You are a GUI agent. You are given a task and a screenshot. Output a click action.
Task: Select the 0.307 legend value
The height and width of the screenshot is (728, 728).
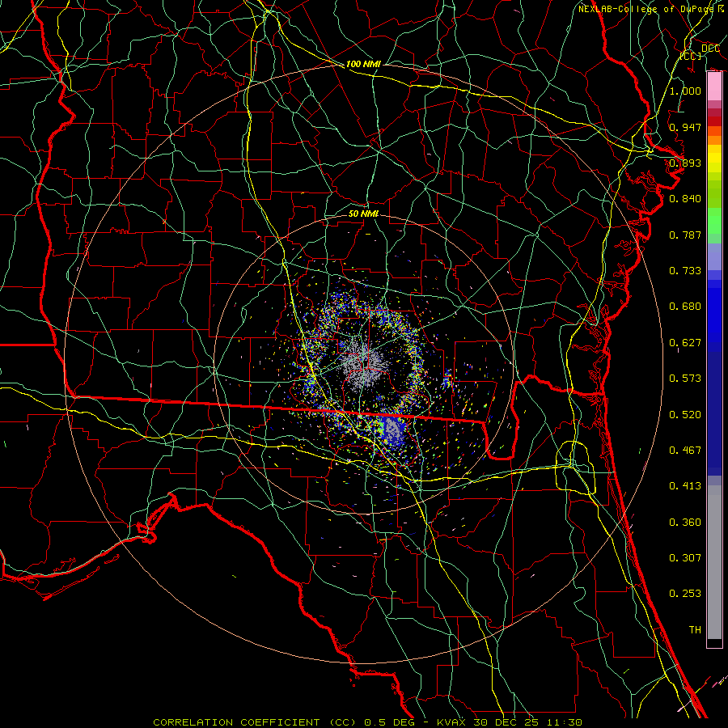(685, 558)
